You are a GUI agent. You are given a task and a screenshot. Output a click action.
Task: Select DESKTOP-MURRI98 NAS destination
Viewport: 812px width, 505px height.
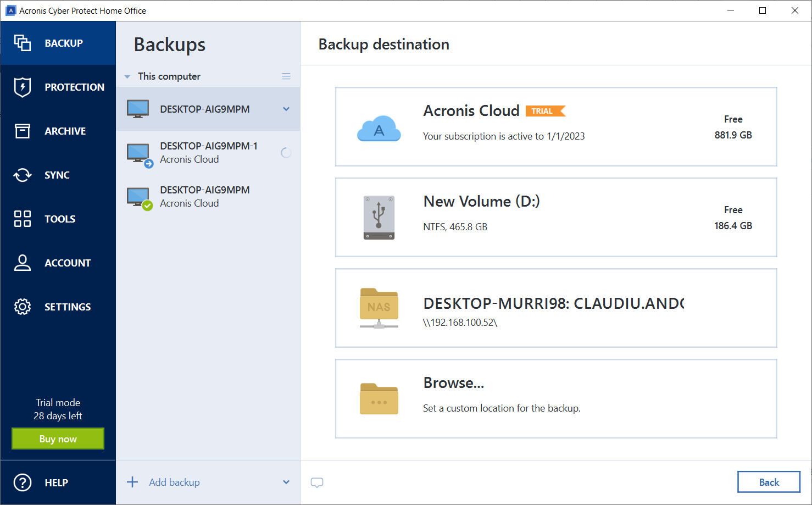click(556, 308)
